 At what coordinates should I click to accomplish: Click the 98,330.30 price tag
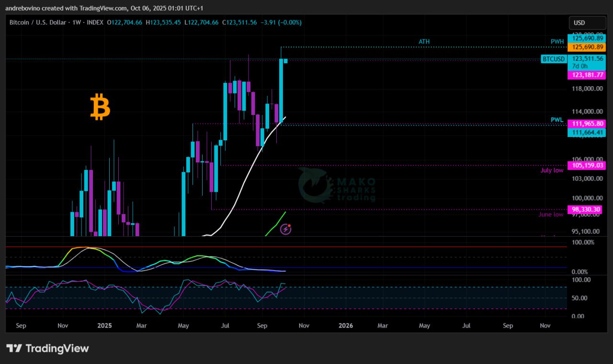(x=584, y=209)
